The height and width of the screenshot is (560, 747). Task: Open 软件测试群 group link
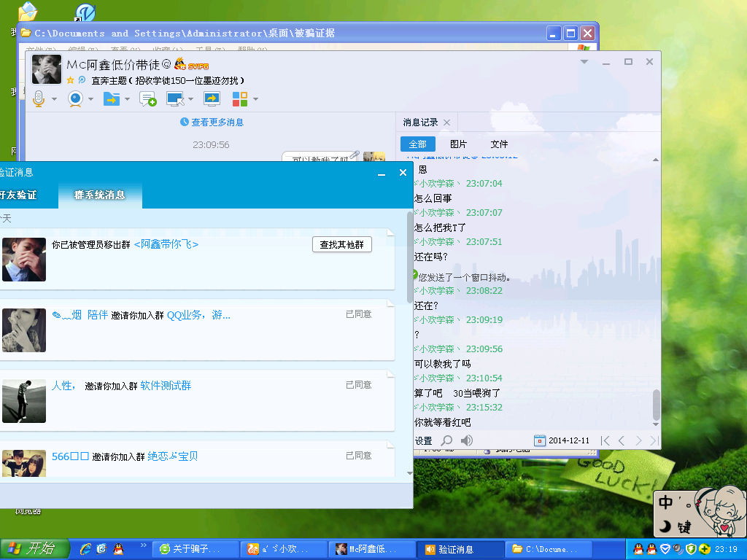pos(166,386)
